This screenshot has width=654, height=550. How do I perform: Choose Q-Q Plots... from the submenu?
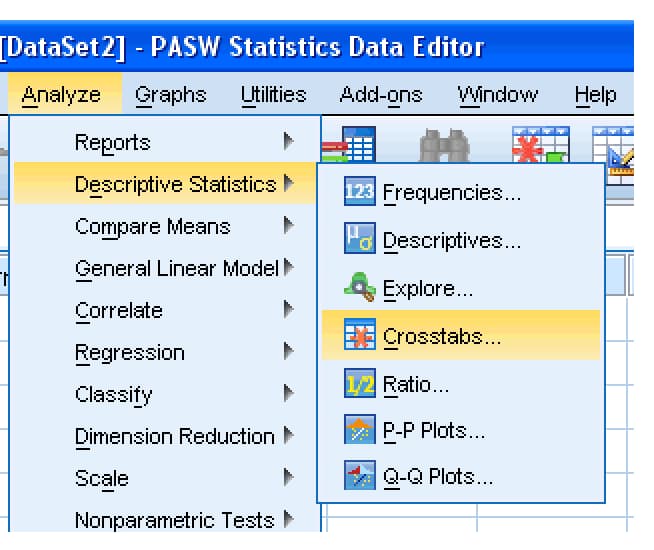tap(461, 476)
